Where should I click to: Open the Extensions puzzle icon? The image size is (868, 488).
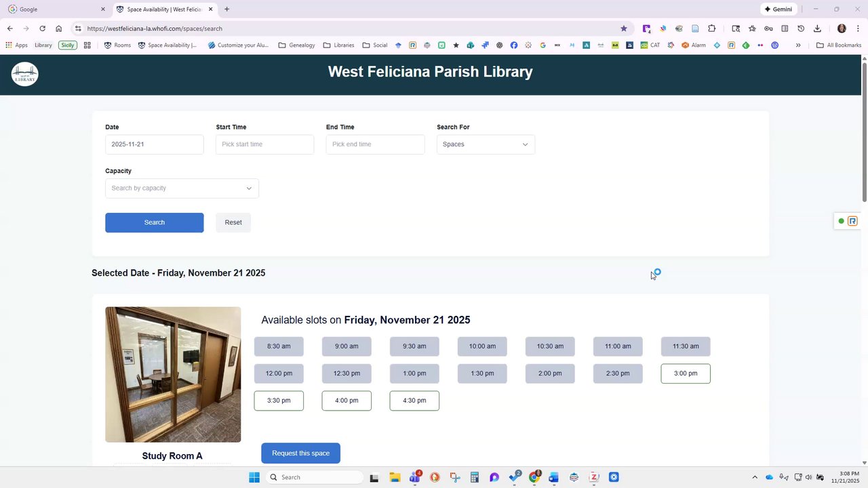[x=711, y=28]
